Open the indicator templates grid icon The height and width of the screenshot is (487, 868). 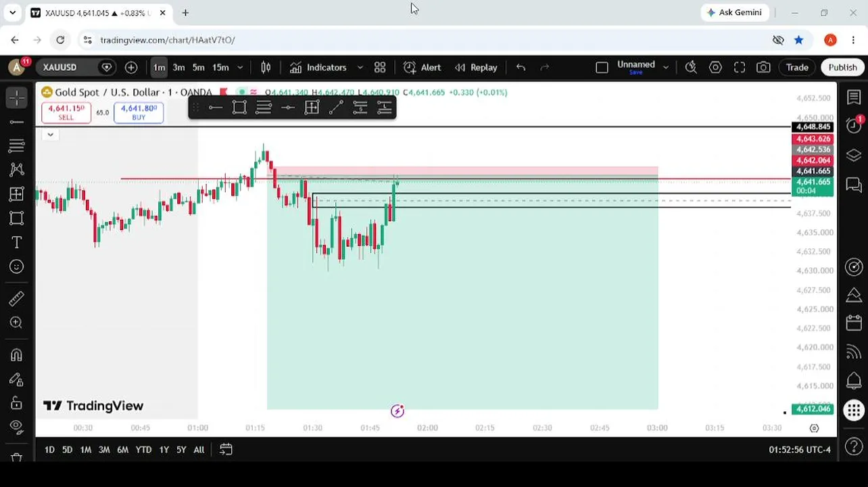(380, 67)
